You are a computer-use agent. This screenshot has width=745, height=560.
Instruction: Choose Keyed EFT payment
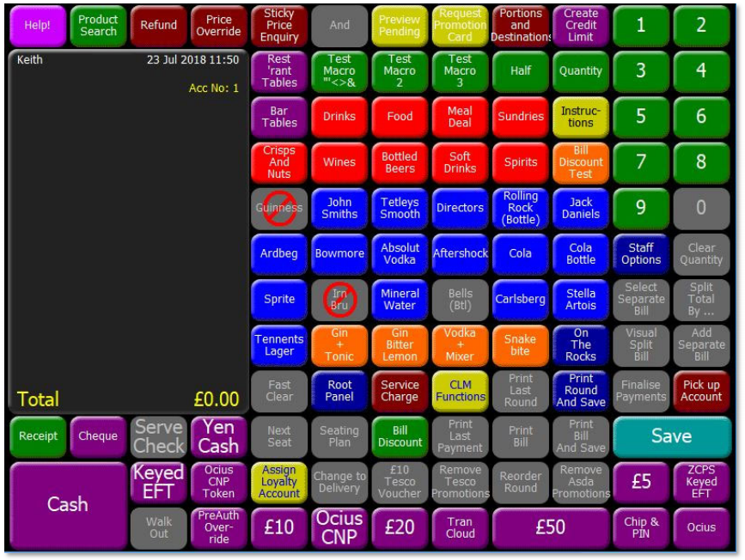click(x=158, y=482)
